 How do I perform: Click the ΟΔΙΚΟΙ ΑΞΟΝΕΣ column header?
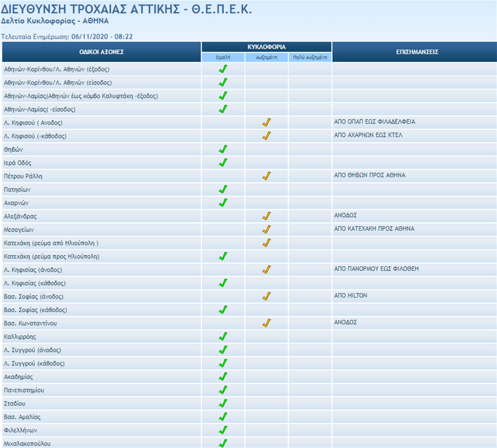[102, 52]
